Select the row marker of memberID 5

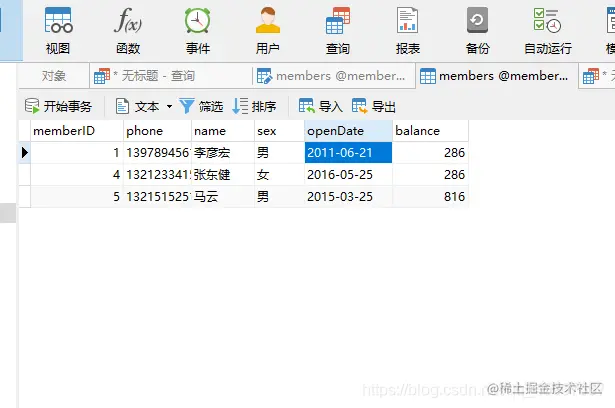[25, 196]
